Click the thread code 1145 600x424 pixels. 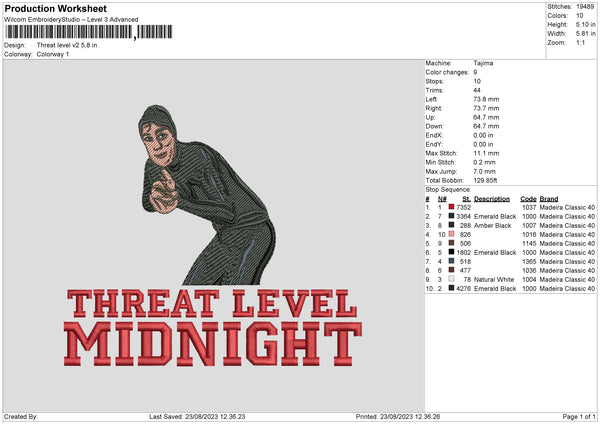click(x=529, y=243)
